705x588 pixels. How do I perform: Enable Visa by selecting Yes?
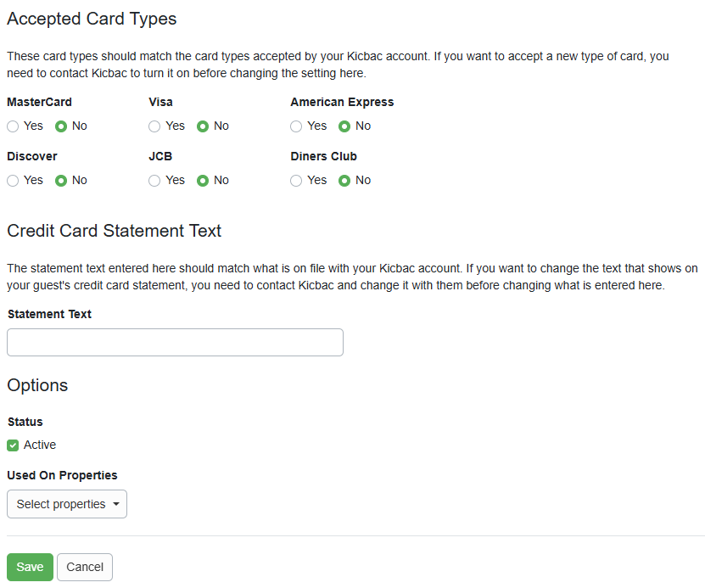pos(154,126)
